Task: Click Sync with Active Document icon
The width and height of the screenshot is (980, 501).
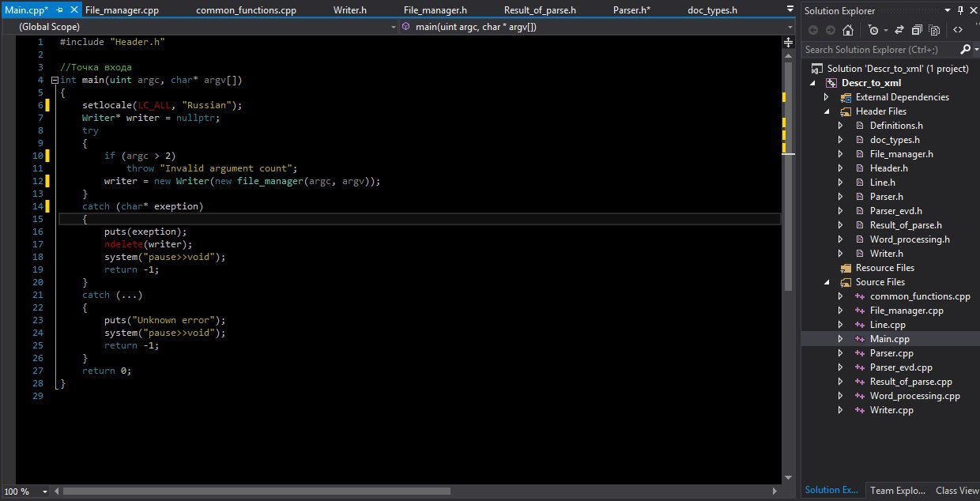Action: point(899,30)
